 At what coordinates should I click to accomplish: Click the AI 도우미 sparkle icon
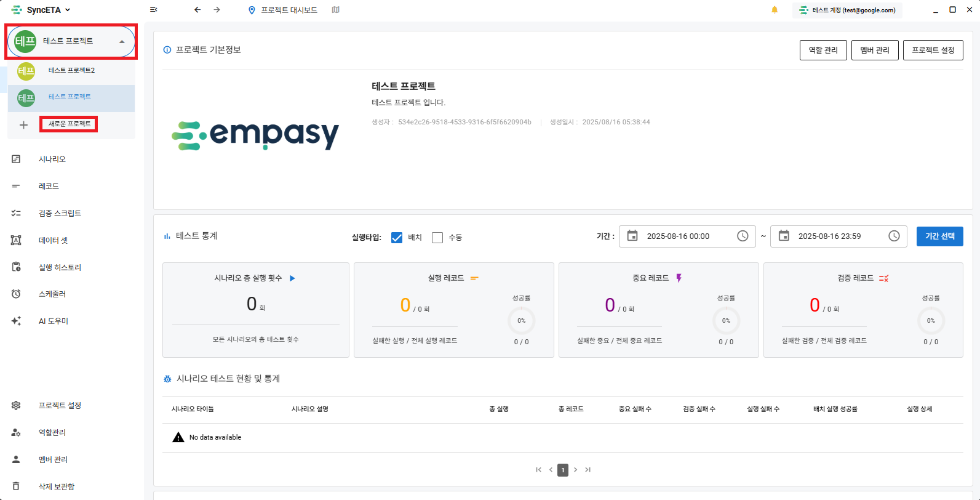16,321
